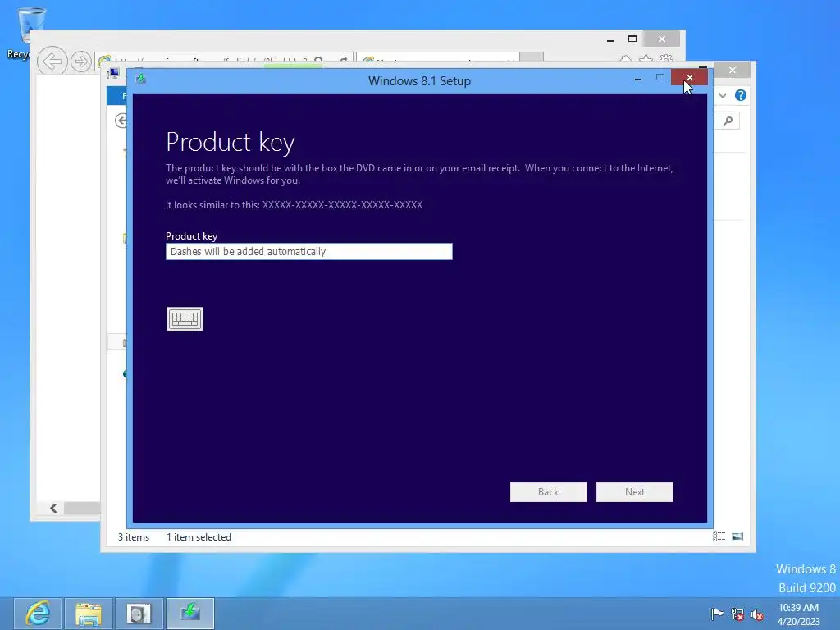Click the Windows Setup taskbar icon
This screenshot has height=630, width=840.
[190, 614]
